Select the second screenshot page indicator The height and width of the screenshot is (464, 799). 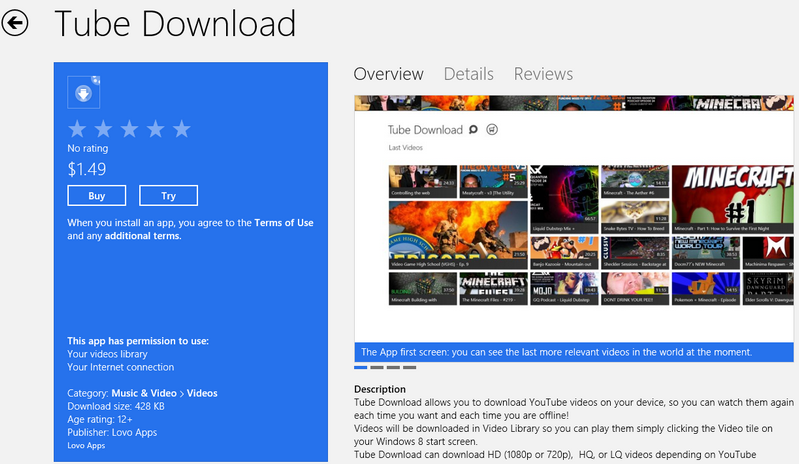(377, 368)
